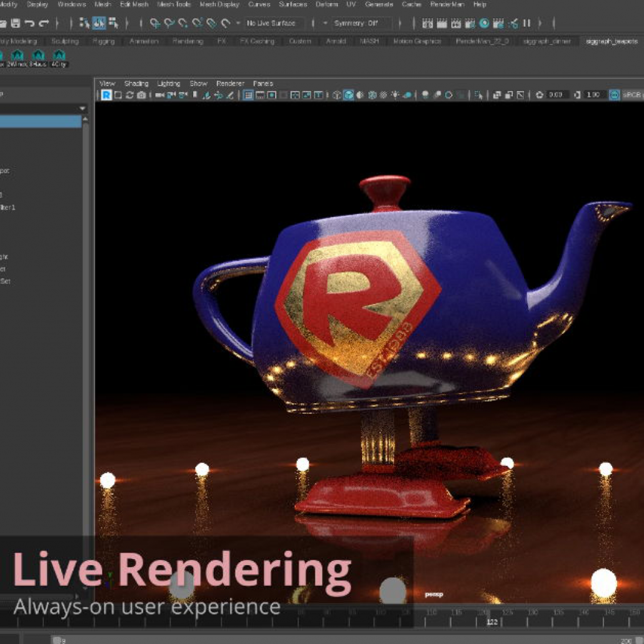Switch to the Arnold shelf tab
644x644 pixels.
(336, 41)
